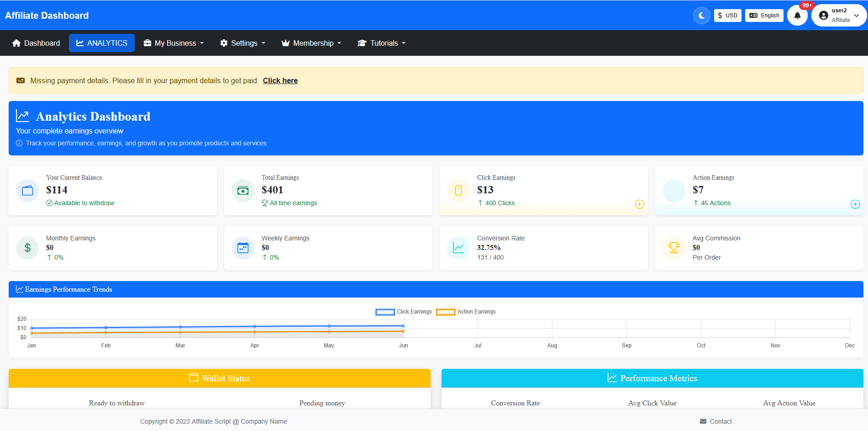
Task: Toggle dark mode with the moon icon
Action: click(x=701, y=16)
